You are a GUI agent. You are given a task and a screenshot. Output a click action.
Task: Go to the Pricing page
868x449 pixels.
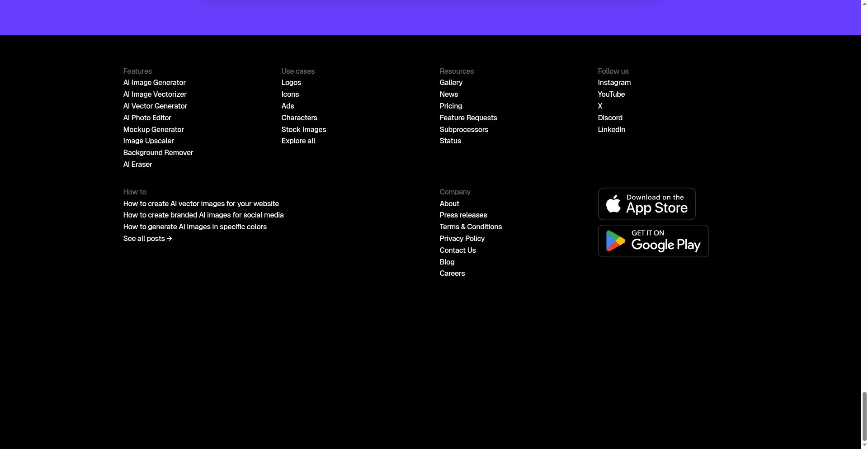pyautogui.click(x=451, y=106)
